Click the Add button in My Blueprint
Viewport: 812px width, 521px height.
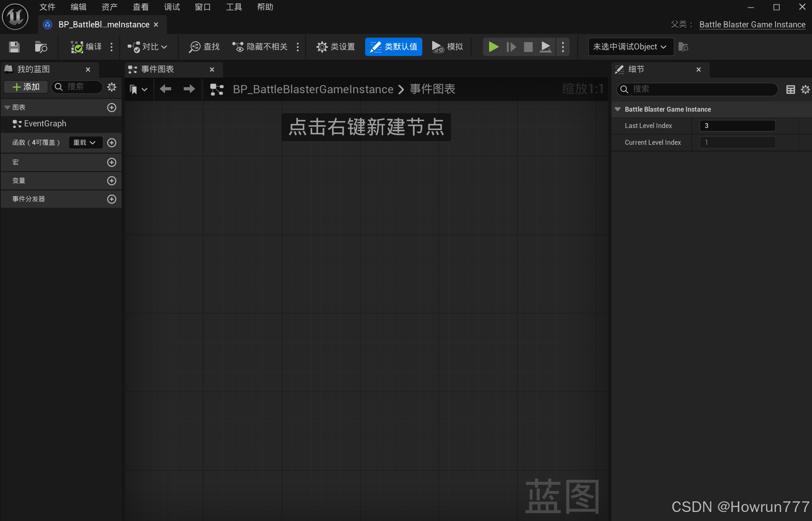pyautogui.click(x=26, y=87)
